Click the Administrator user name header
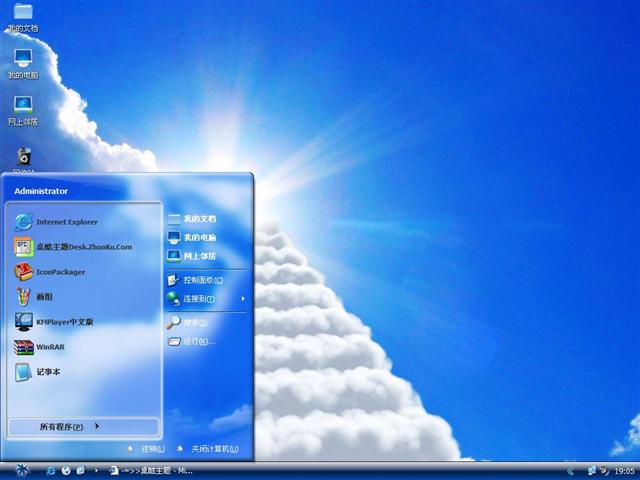This screenshot has height=480, width=640. (41, 191)
